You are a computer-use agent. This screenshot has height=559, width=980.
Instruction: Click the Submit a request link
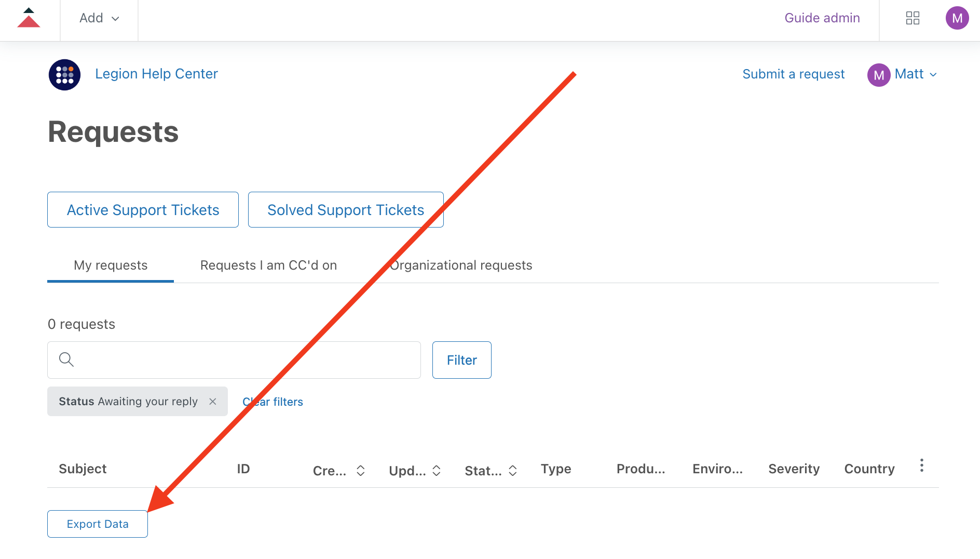tap(793, 74)
